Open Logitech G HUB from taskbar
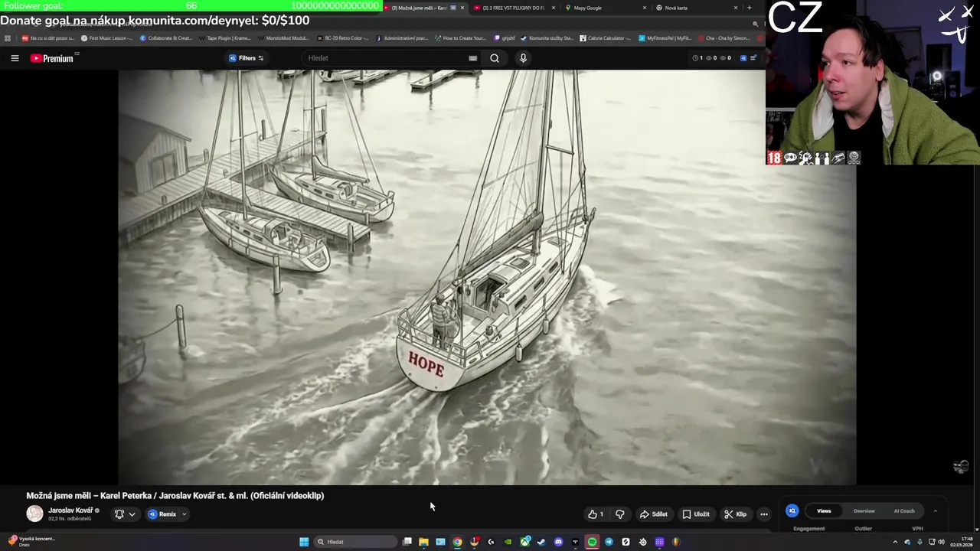Screen dimensions: 980x551 coord(491,542)
